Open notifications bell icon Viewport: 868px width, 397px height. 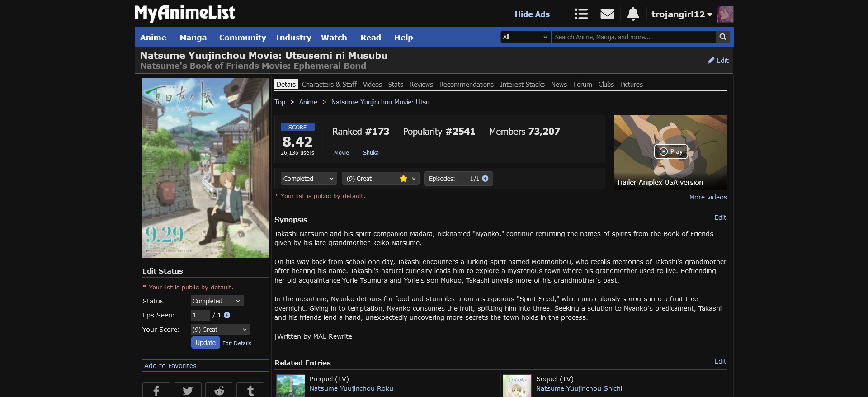click(x=633, y=14)
